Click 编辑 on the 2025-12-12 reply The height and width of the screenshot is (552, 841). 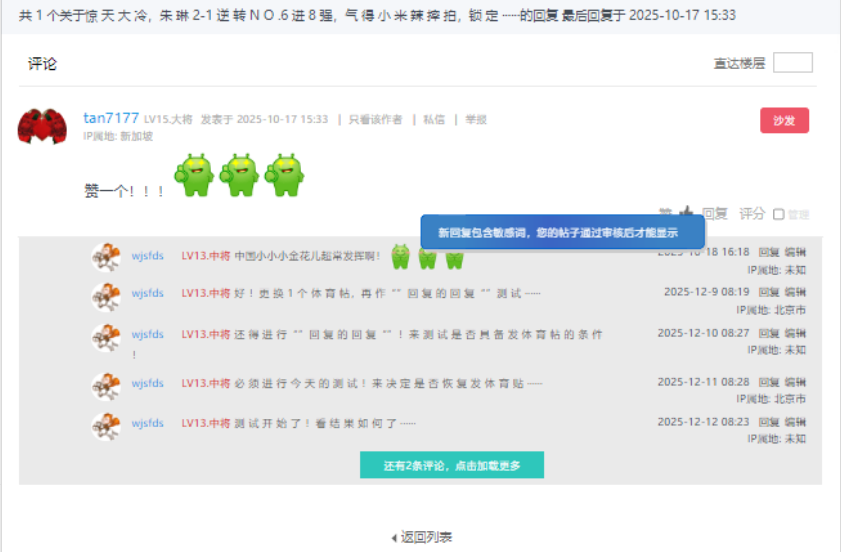coord(795,422)
